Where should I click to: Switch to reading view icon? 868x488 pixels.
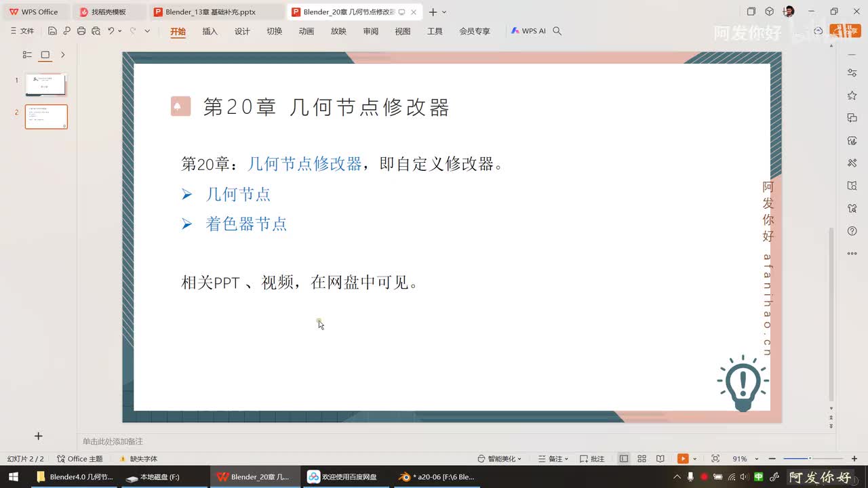[x=660, y=459]
